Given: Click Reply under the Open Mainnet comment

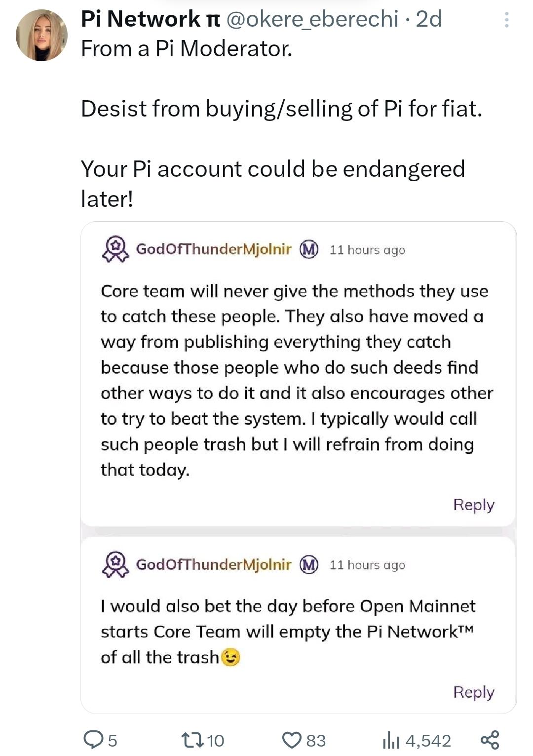Looking at the screenshot, I should (x=473, y=692).
